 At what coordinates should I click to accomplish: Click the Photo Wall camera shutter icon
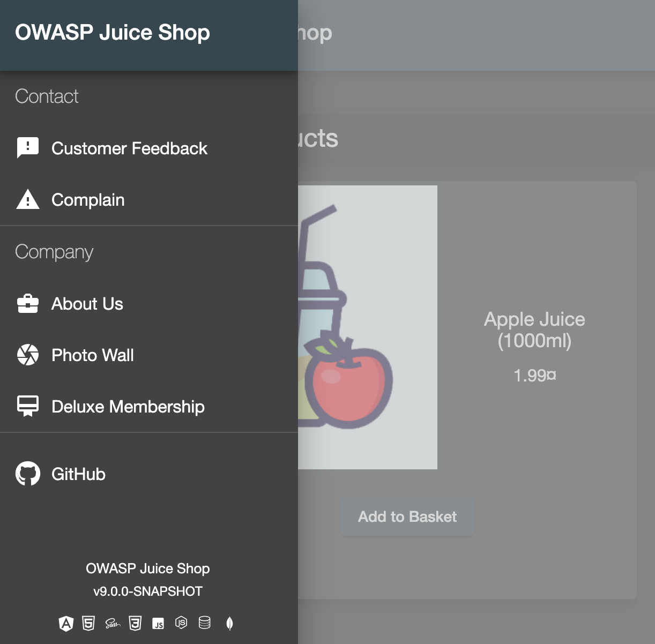tap(28, 355)
